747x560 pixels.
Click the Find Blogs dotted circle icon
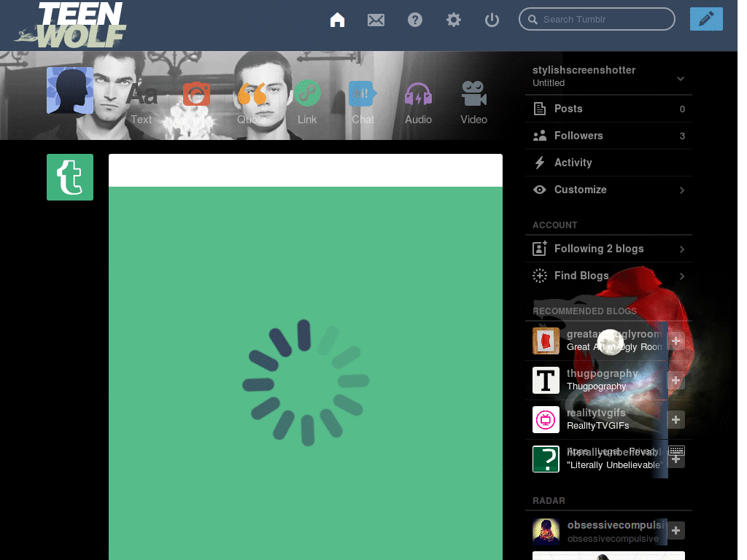(x=540, y=276)
